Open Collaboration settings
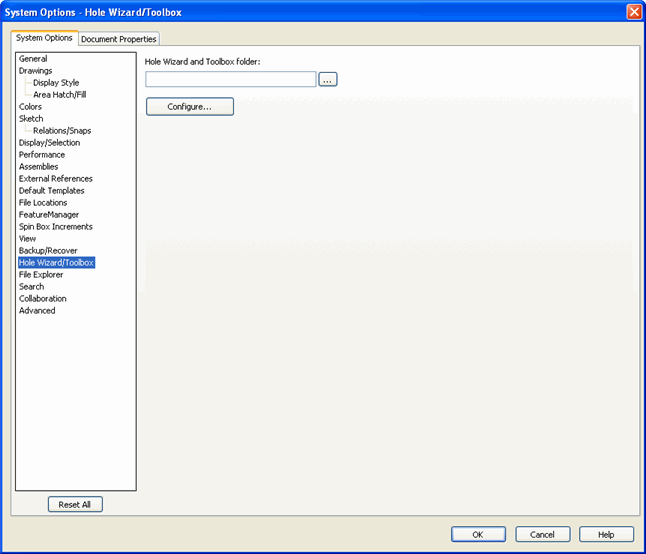Screen dimensions: 646x554 tap(42, 298)
